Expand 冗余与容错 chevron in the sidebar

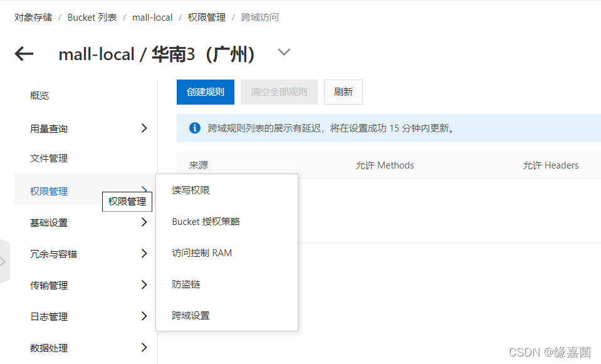click(x=144, y=254)
